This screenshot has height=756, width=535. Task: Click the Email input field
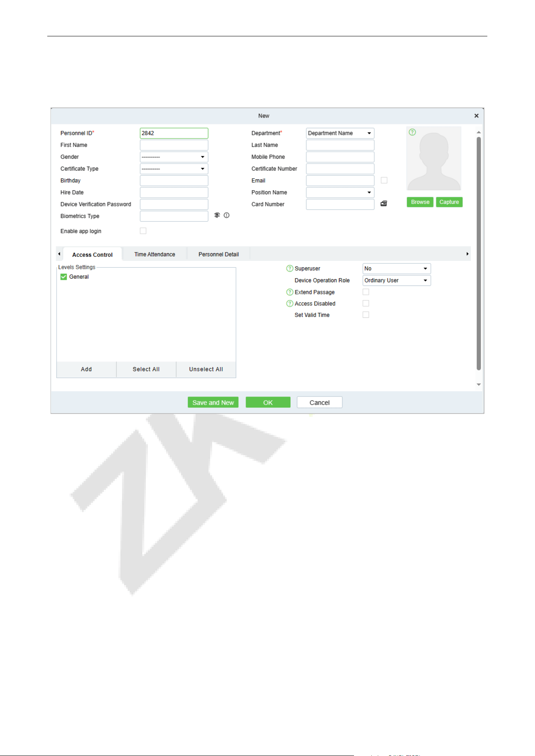pos(340,181)
